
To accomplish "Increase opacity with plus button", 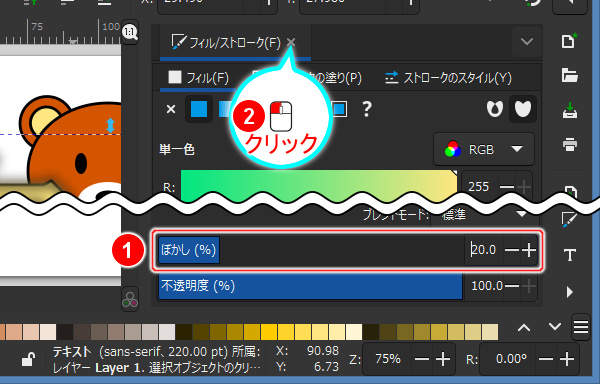I will (529, 286).
